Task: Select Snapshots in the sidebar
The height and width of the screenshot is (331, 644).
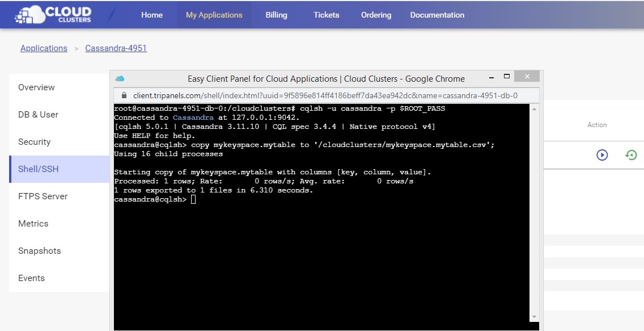Action: pos(59,251)
